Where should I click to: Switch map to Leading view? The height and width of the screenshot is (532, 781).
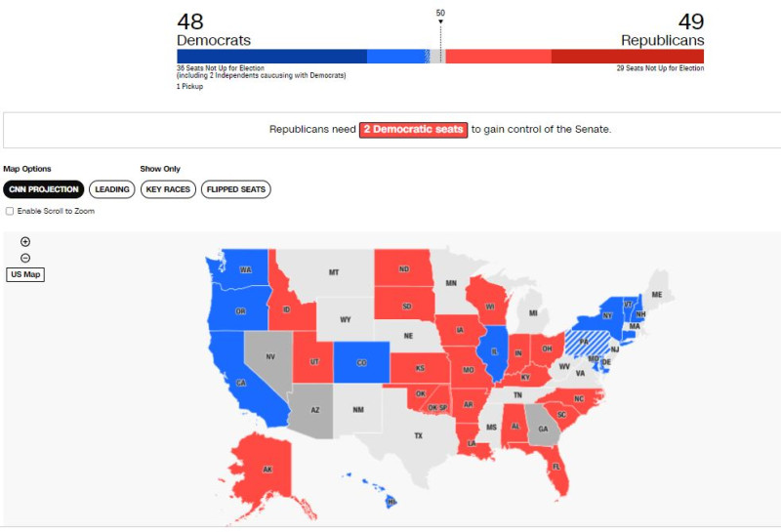[x=112, y=189]
